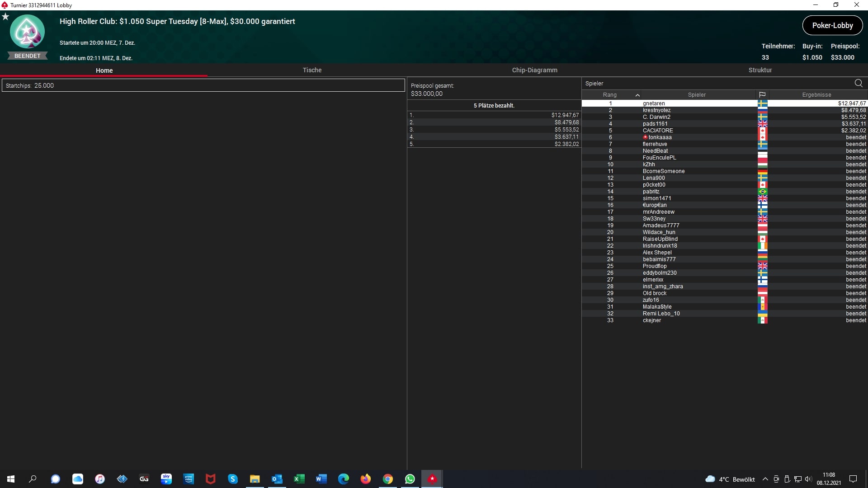
Task: Click the player search magnifier icon
Action: (x=858, y=83)
